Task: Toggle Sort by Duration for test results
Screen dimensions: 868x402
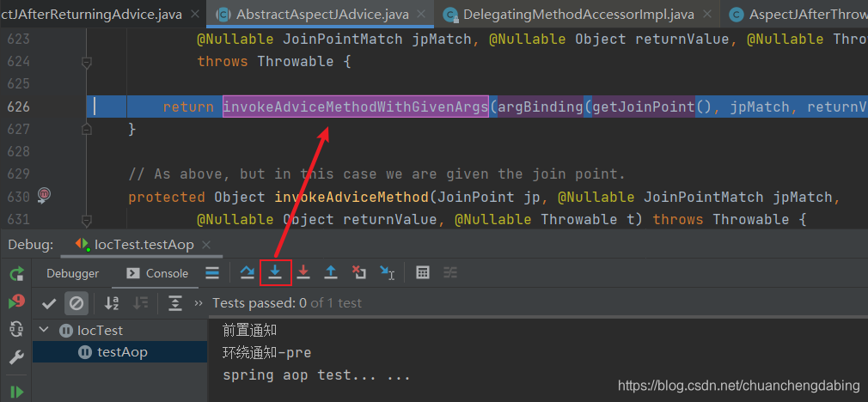Action: [x=141, y=303]
